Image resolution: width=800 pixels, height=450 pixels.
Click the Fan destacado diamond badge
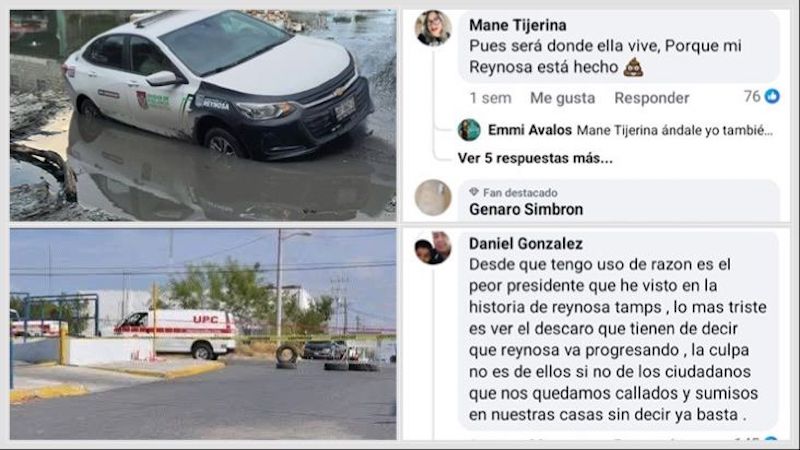pyautogui.click(x=474, y=192)
